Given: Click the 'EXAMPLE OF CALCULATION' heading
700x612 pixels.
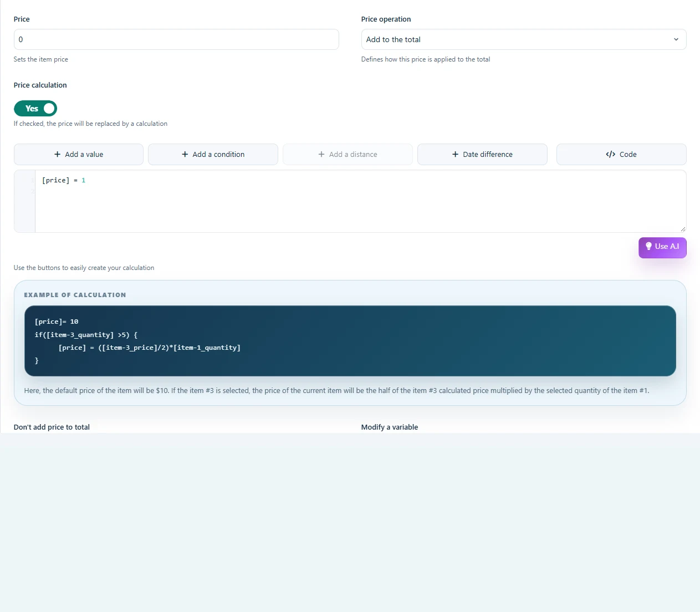Looking at the screenshot, I should click(x=75, y=295).
